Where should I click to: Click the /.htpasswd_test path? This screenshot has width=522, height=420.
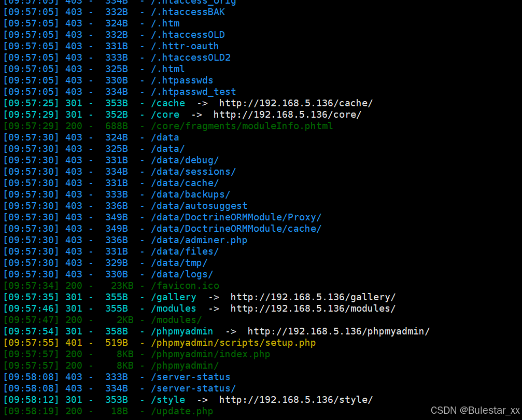[x=193, y=92]
